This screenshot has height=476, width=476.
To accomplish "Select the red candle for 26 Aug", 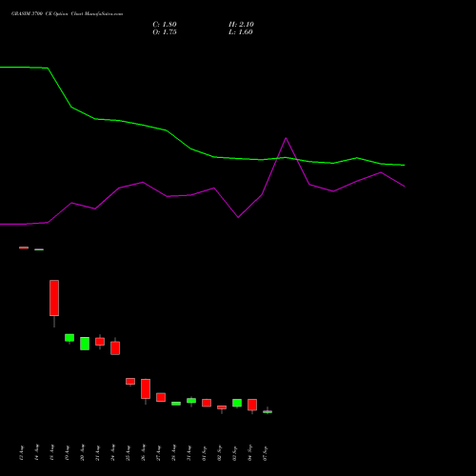I will [146, 388].
